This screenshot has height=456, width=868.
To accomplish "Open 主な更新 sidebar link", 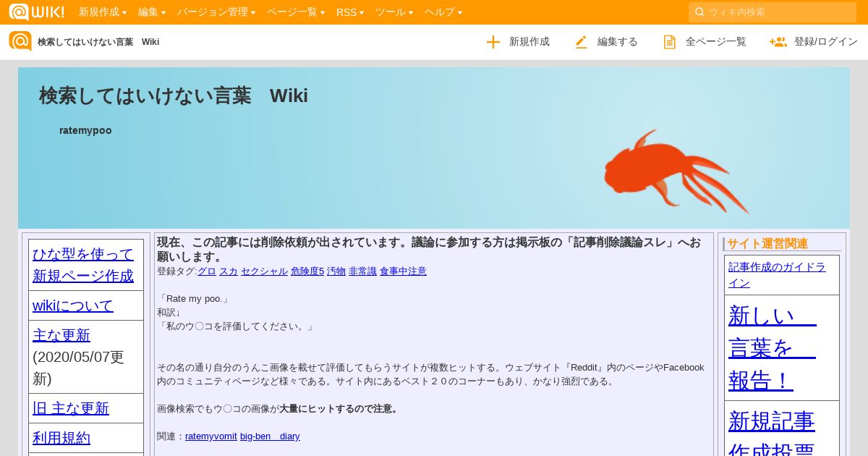I will coord(61,335).
